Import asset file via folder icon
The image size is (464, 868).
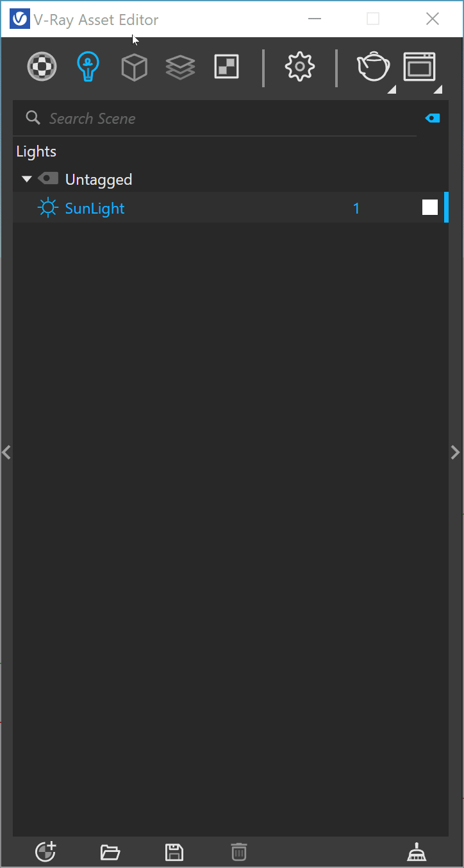(110, 852)
